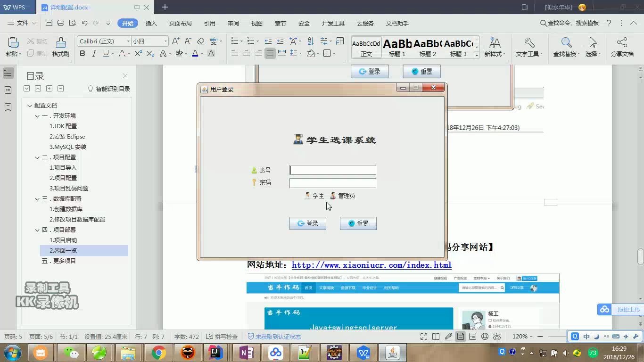Switch to the 插入 ribbon tab

click(x=150, y=23)
